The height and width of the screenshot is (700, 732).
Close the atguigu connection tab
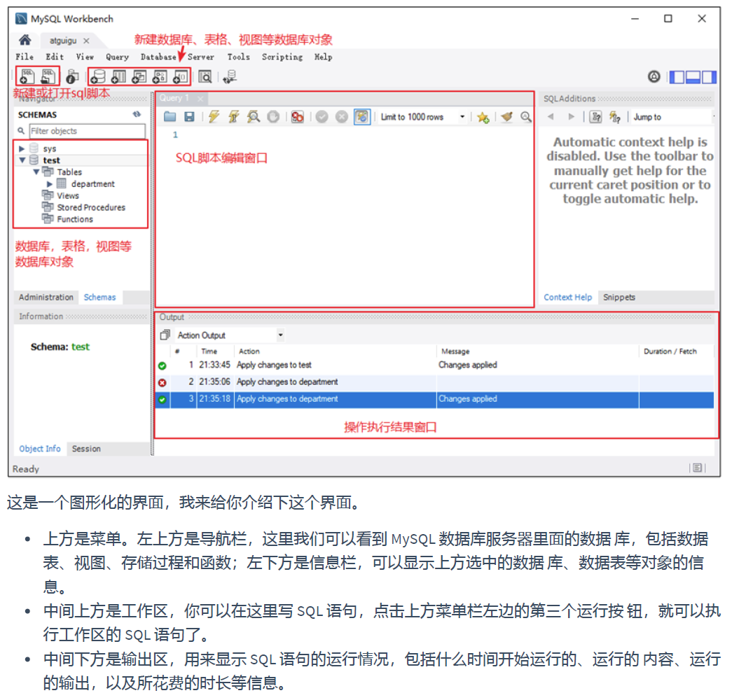point(86,41)
